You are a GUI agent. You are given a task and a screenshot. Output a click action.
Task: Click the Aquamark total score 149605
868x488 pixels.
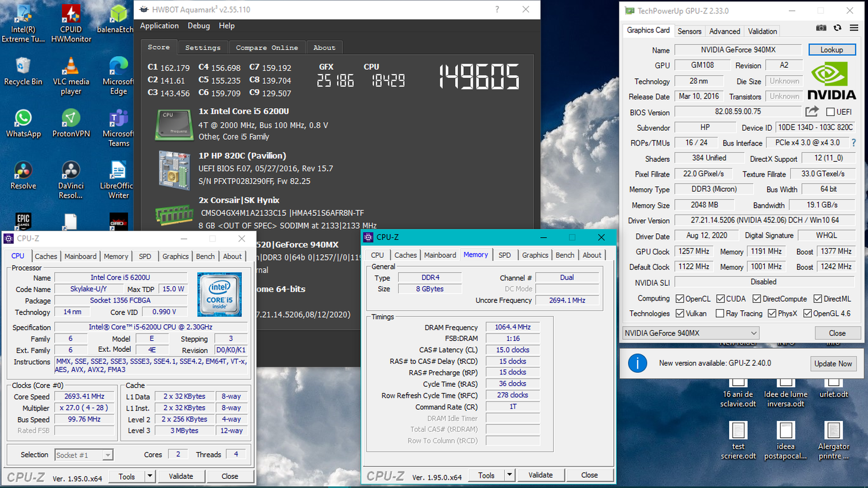(479, 76)
